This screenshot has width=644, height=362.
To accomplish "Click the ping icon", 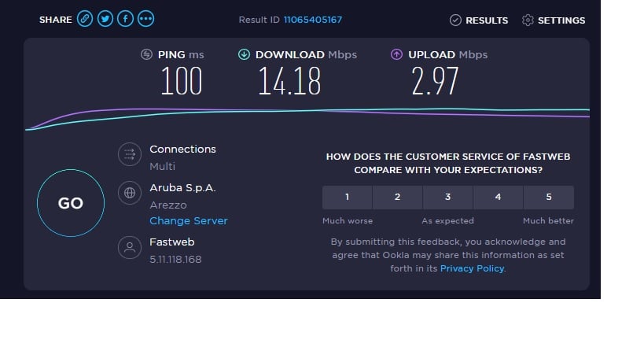I will [146, 54].
